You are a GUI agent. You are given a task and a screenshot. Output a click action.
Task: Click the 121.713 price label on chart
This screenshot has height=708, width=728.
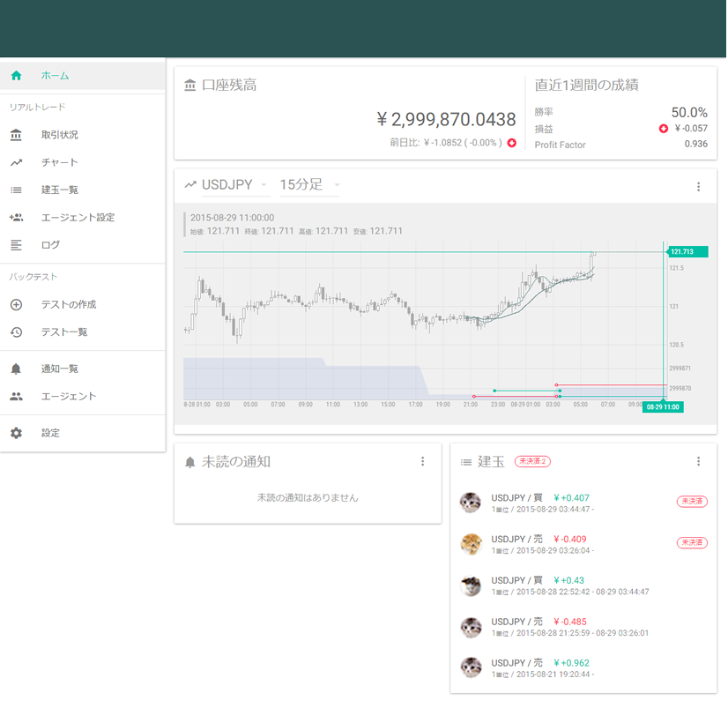(x=687, y=251)
